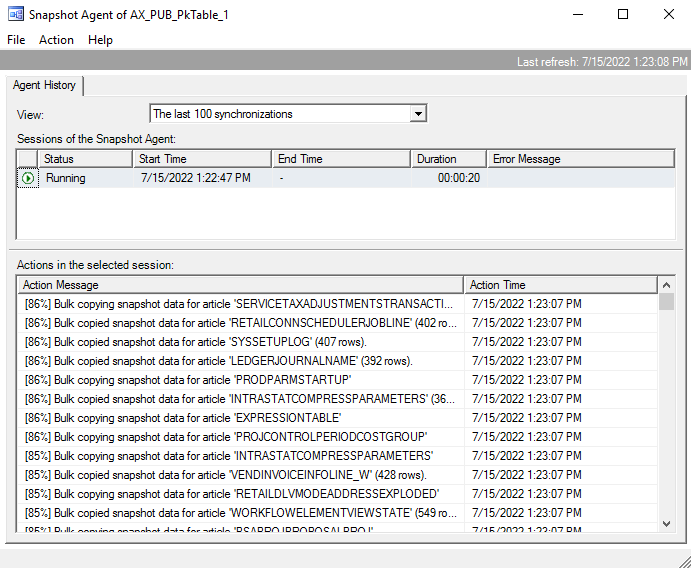Open the Help menu
Image resolution: width=691 pixels, height=568 pixels.
pyautogui.click(x=100, y=40)
